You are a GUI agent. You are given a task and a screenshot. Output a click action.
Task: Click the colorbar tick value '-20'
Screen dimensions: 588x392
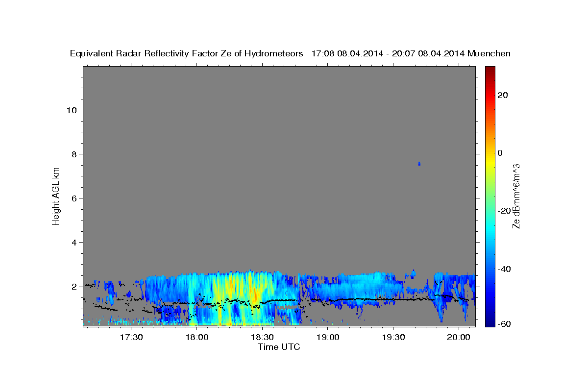504,211
